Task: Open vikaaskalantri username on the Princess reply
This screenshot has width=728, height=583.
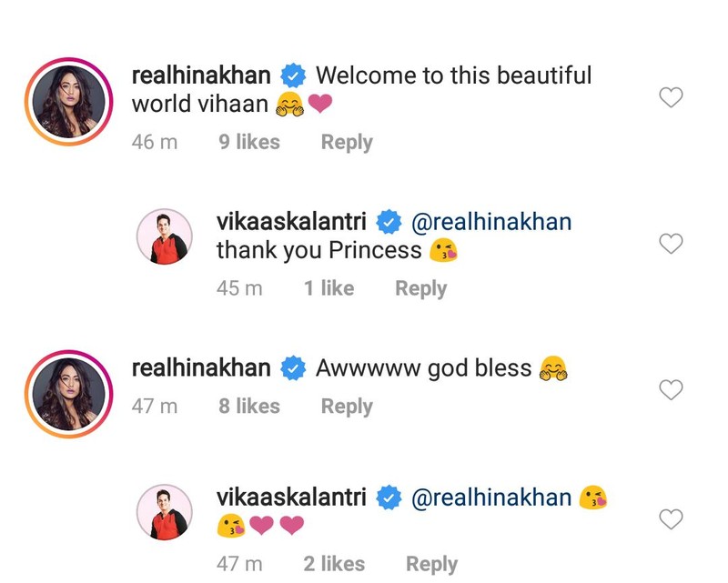Action: [x=291, y=222]
